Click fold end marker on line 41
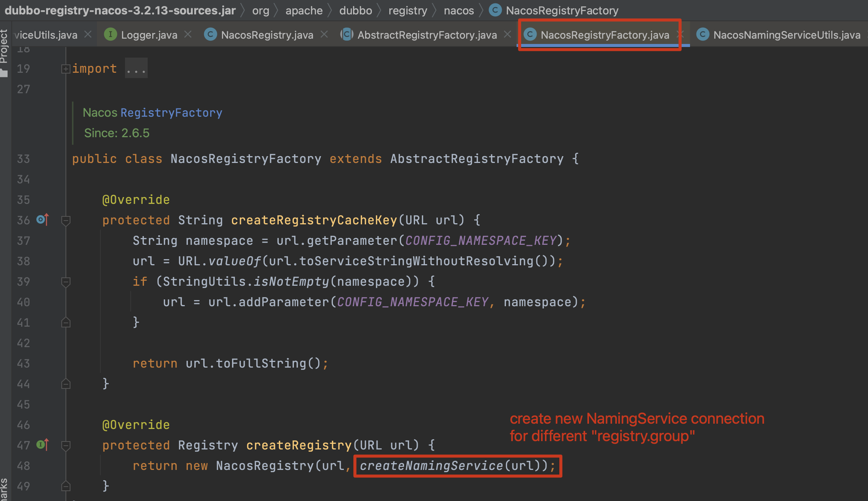 click(x=66, y=322)
